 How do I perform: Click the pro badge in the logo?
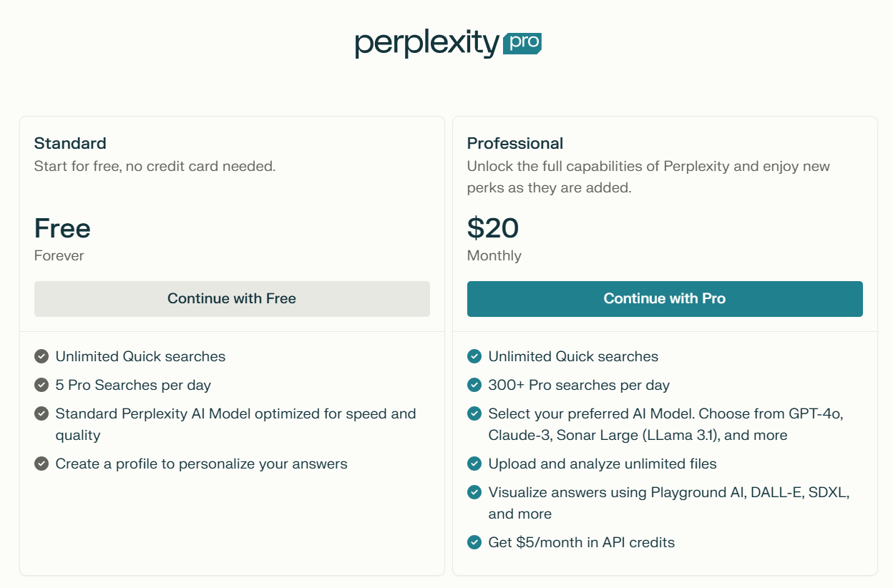click(x=522, y=43)
